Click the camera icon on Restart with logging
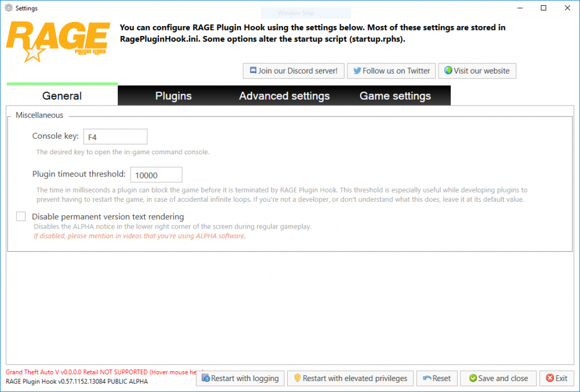The height and width of the screenshot is (392, 580). (x=206, y=378)
